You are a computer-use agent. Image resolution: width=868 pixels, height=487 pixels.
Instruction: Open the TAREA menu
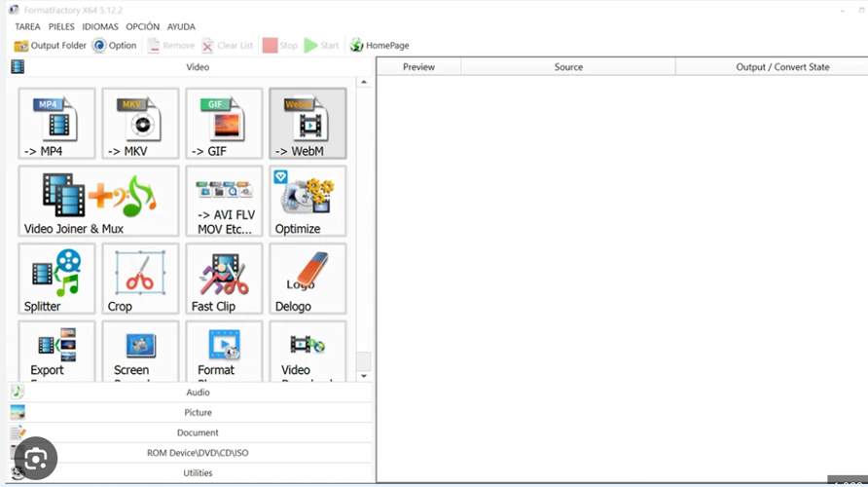coord(27,26)
